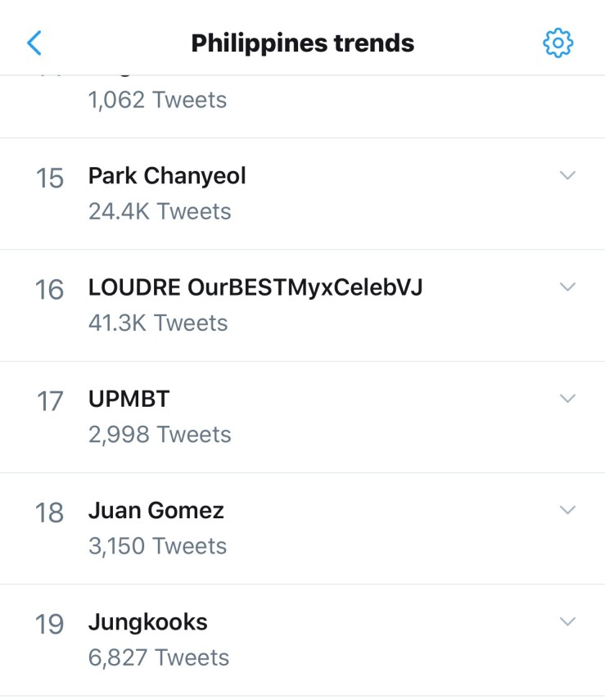Select LOUDRE OurBESTMyxCelebVJ trending topic
Screen dimensions: 605x700
click(x=255, y=287)
